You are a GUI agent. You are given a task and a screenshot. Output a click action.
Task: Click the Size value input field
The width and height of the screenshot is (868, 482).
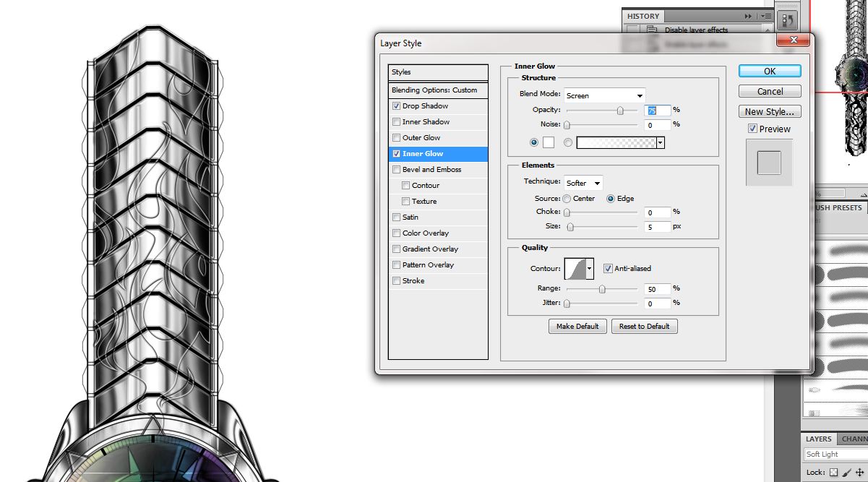point(657,227)
